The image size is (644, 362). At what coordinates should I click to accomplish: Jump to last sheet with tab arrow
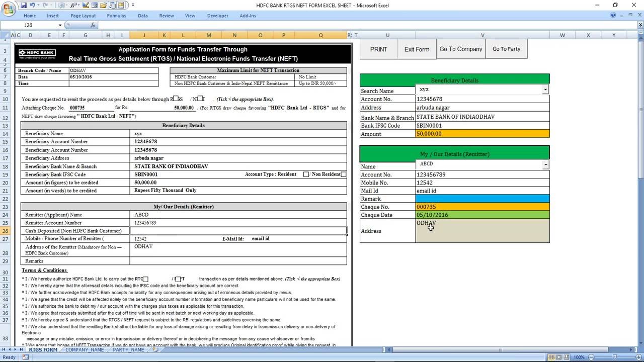22,350
